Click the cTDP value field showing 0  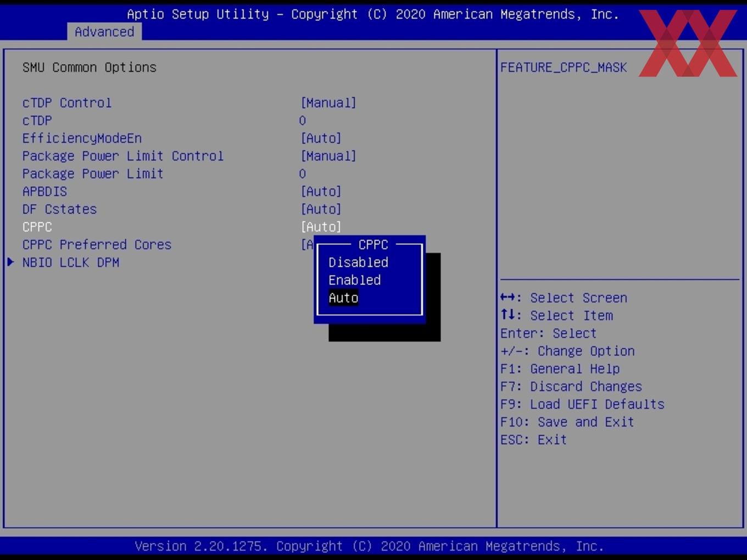coord(303,121)
